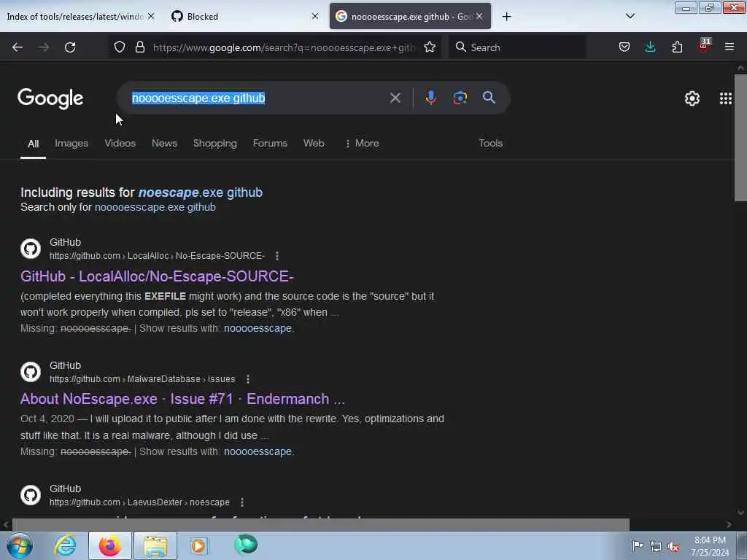Expand the More search filters menu

click(x=362, y=144)
